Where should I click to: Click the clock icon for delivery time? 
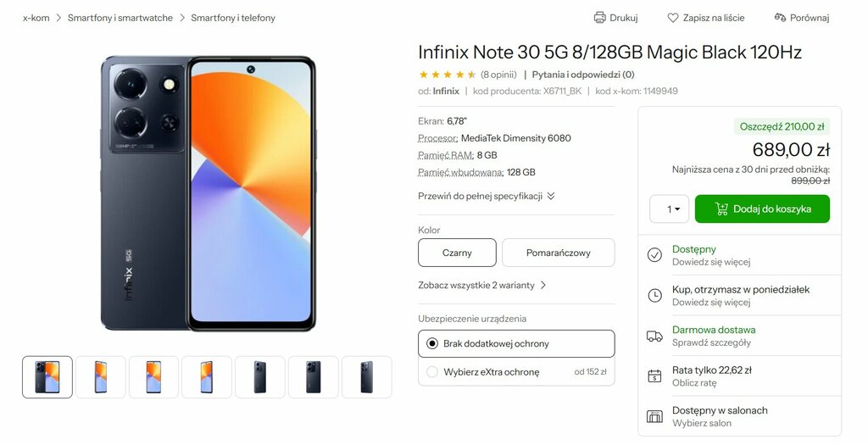654,296
